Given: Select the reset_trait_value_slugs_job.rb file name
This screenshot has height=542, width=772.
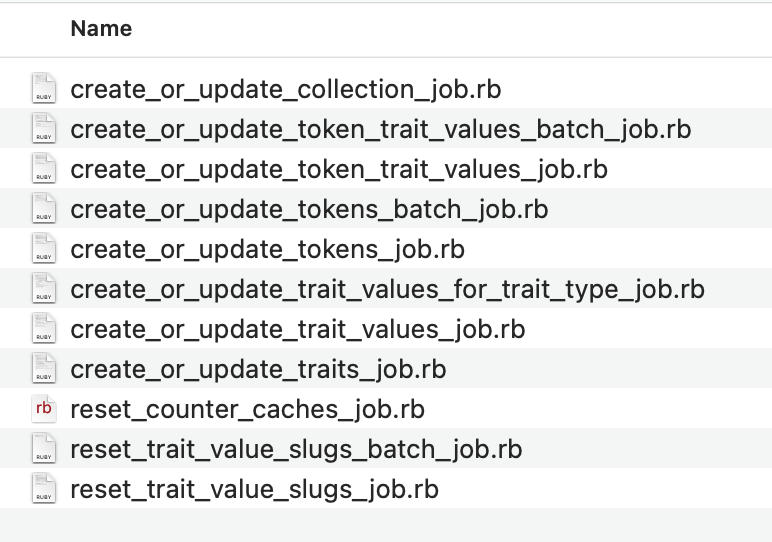Looking at the screenshot, I should pos(254,489).
